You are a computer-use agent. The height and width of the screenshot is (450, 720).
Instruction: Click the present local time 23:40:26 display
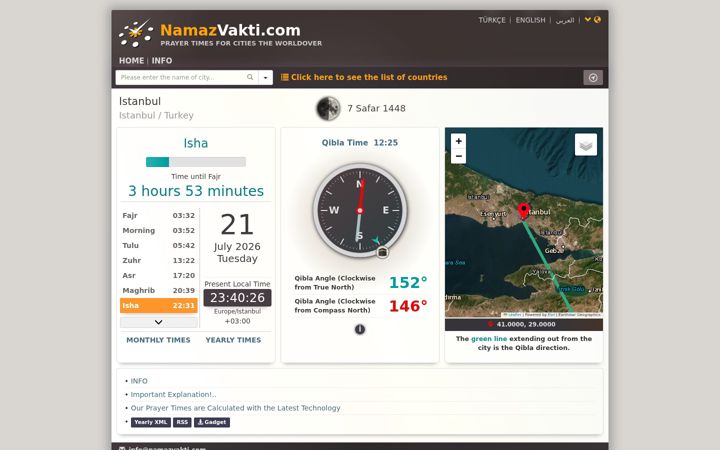[237, 298]
